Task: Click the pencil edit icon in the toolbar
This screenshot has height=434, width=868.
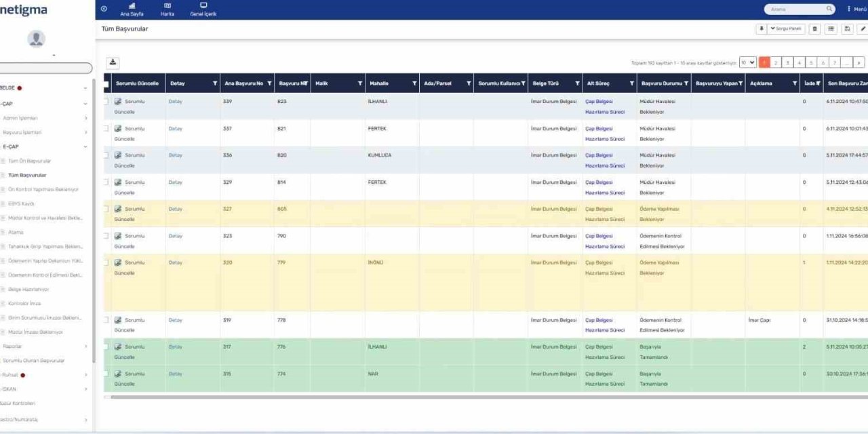Action: coord(863,29)
